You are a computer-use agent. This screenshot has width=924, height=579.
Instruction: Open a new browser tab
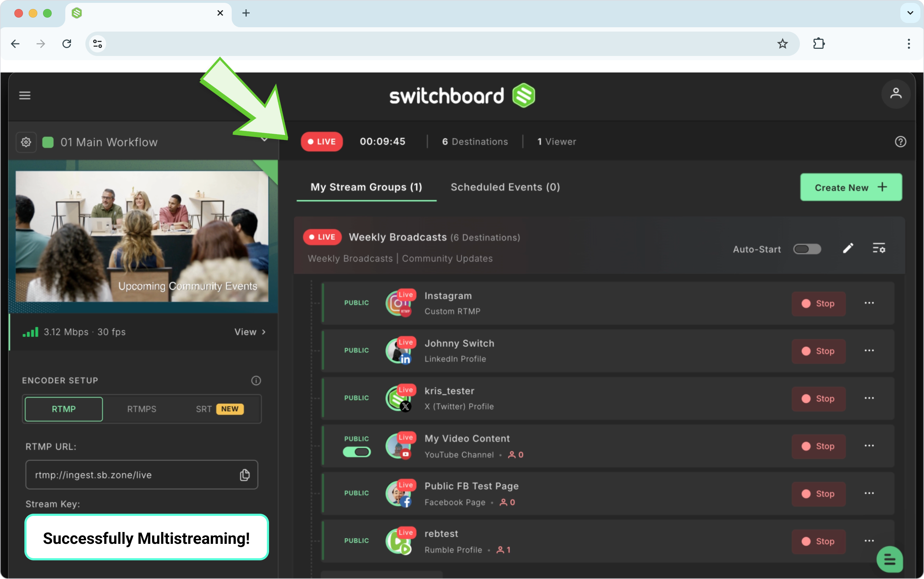(246, 13)
